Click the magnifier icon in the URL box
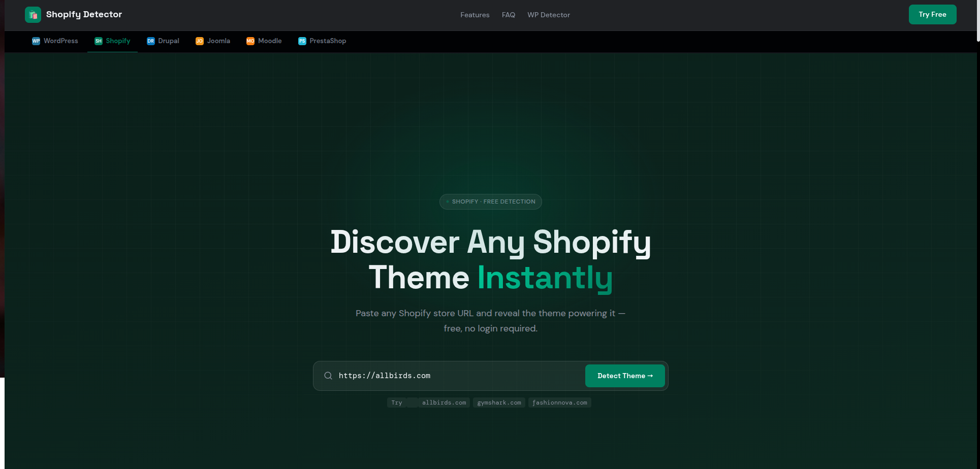 328,376
